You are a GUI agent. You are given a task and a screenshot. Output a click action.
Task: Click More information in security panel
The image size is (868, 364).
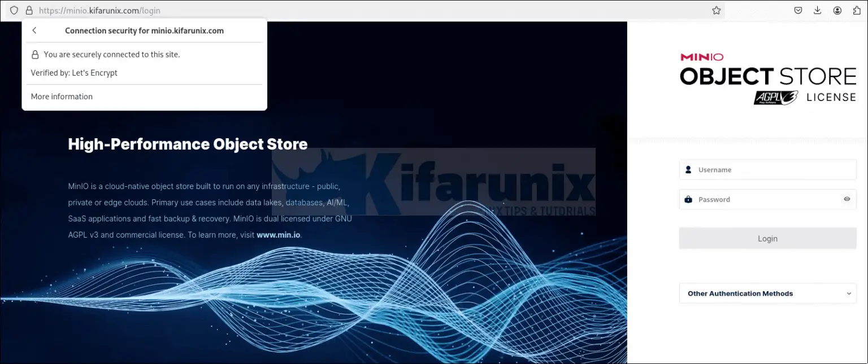tap(62, 97)
